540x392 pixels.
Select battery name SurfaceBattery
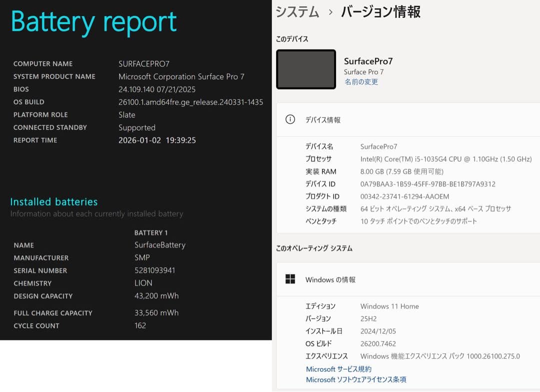(160, 245)
